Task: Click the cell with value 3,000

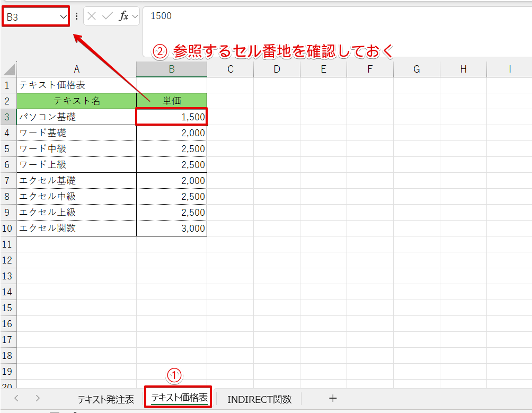Action: tap(172, 229)
